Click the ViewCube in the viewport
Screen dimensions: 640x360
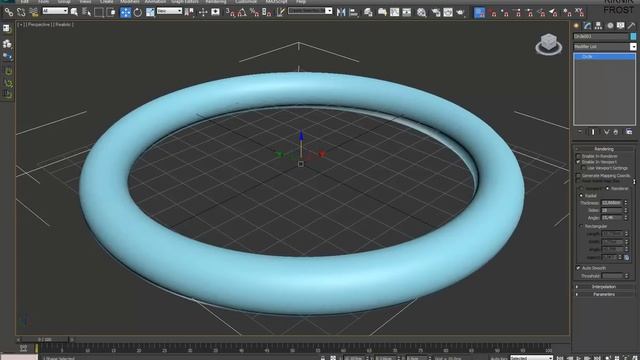tap(549, 44)
